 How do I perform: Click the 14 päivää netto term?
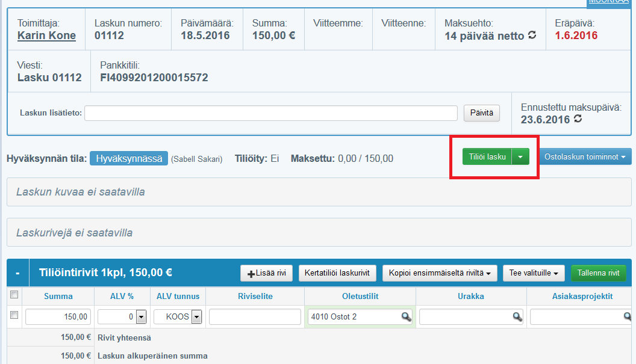(x=484, y=36)
